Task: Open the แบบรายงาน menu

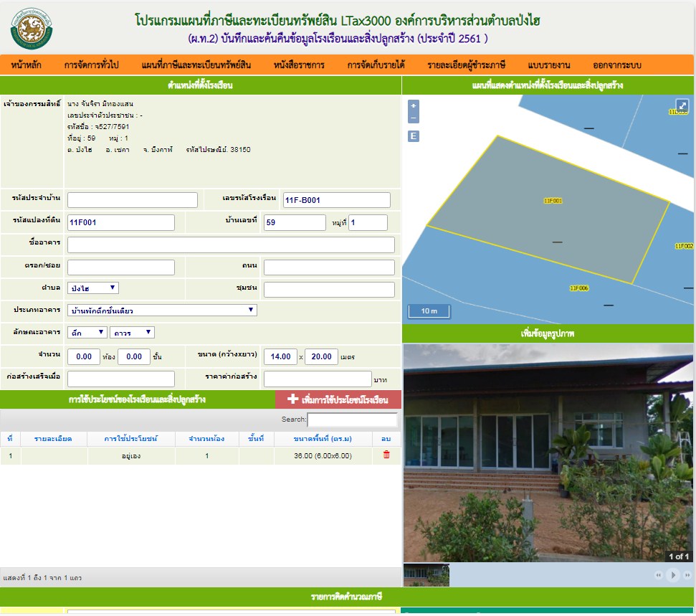Action: pyautogui.click(x=549, y=65)
